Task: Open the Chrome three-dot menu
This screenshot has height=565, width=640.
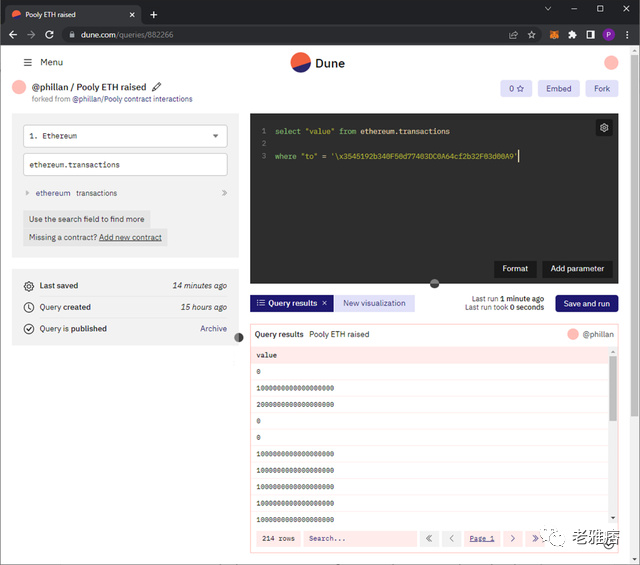Action: point(627,35)
